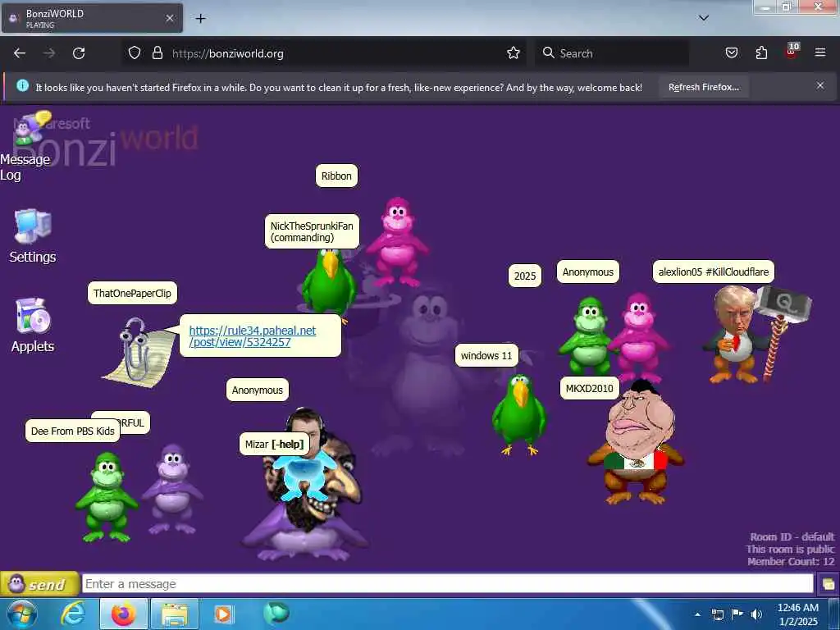Open the extension icon with badge 10
This screenshot has height=630, width=840.
pos(792,52)
